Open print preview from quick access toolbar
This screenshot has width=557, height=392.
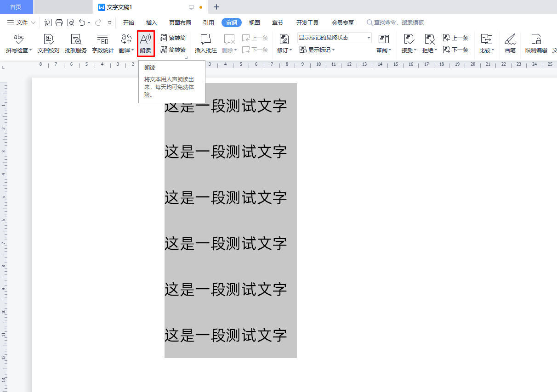click(71, 22)
